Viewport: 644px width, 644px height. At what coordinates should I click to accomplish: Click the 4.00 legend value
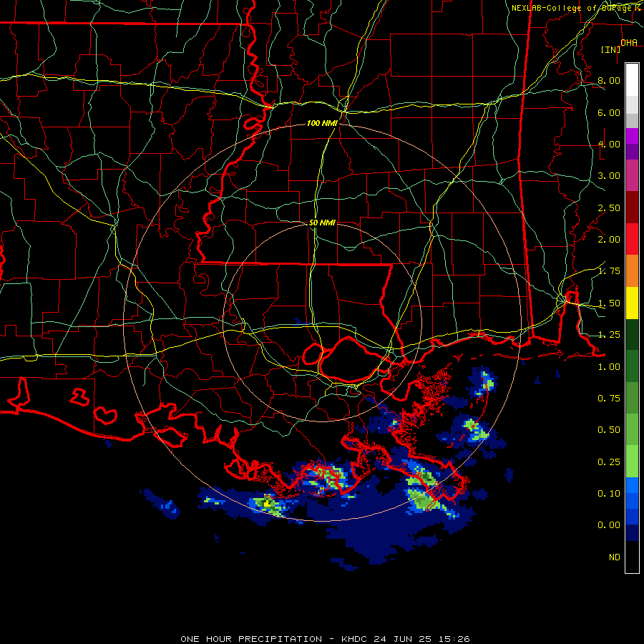(609, 144)
